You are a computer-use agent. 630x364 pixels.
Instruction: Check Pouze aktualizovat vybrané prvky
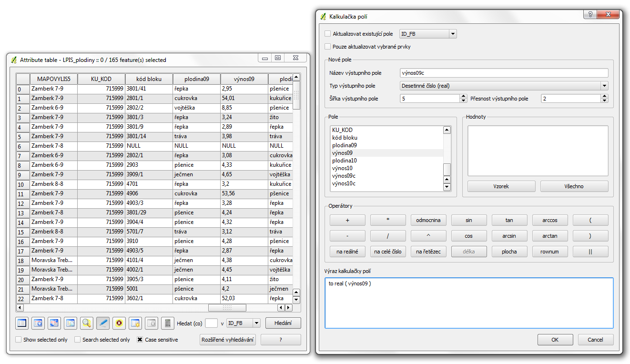click(x=327, y=47)
